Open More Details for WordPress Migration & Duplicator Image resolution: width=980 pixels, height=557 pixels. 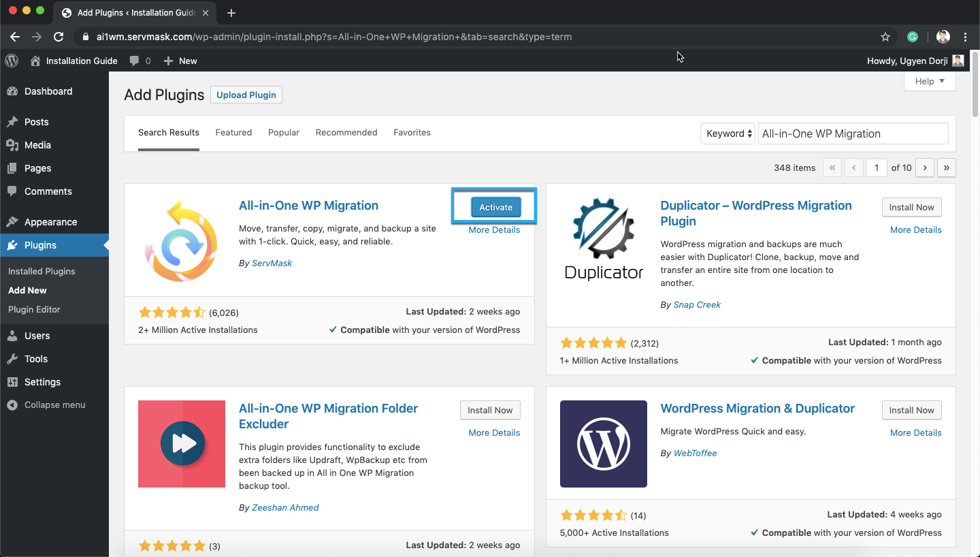click(x=915, y=432)
